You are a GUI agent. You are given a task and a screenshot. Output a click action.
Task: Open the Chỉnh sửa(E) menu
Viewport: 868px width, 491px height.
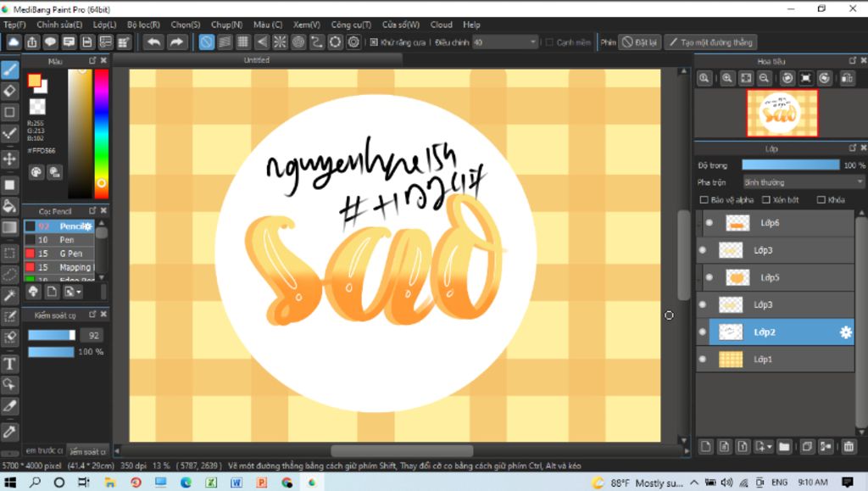click(59, 25)
